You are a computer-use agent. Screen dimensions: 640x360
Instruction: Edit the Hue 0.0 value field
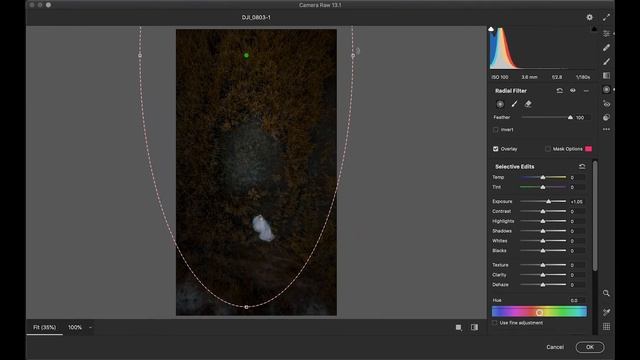pyautogui.click(x=575, y=300)
